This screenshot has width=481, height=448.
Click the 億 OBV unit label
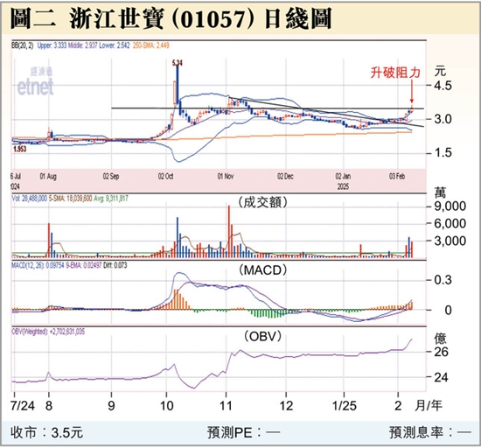pyautogui.click(x=440, y=339)
